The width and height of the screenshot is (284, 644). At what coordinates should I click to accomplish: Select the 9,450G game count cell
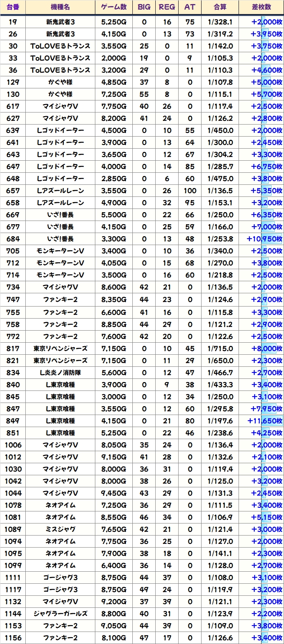(x=114, y=493)
